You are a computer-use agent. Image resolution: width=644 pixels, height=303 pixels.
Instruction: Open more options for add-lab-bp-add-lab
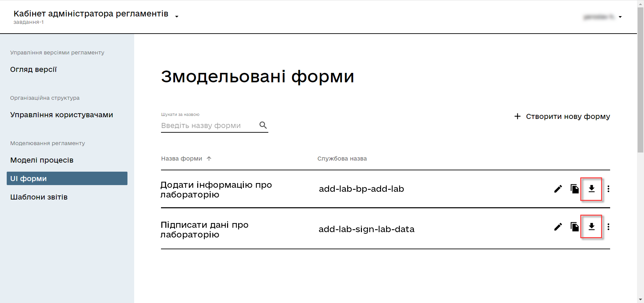[608, 189]
